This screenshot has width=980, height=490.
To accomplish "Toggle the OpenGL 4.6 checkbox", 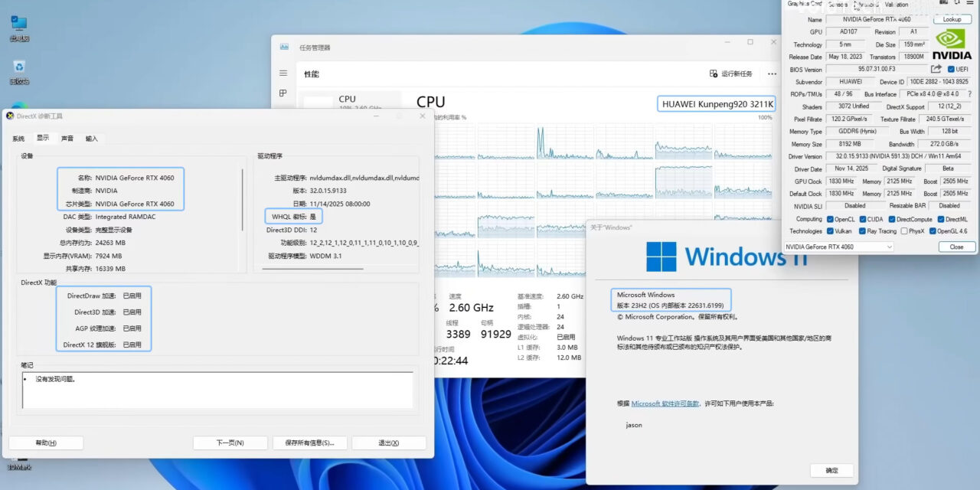I will 933,230.
